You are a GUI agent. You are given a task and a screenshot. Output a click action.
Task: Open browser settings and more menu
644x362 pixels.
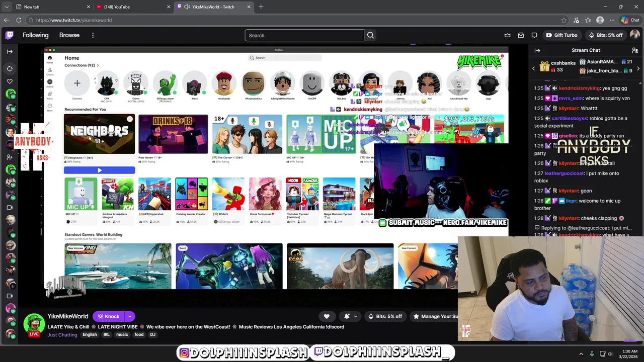coord(612,20)
